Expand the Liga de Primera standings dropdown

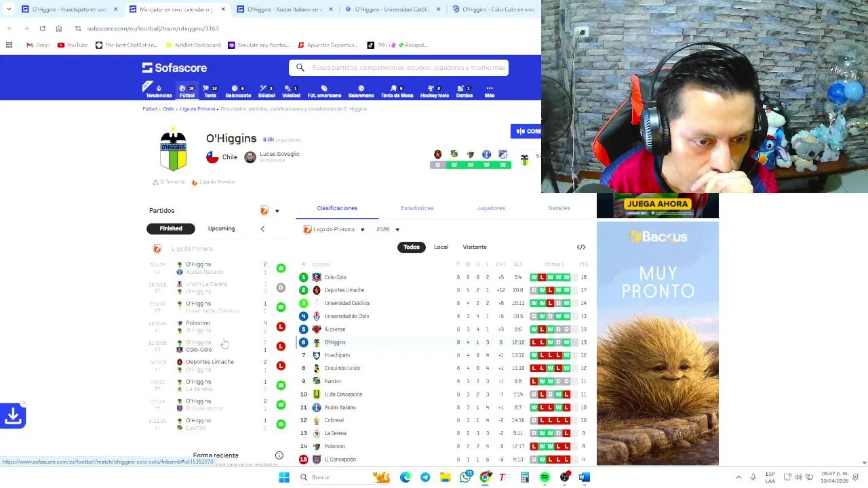334,230
